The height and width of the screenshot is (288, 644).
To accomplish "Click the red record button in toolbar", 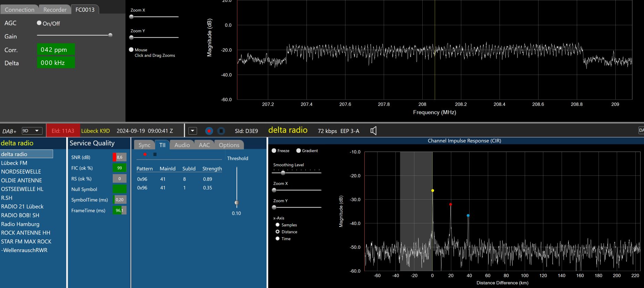I will pyautogui.click(x=209, y=131).
